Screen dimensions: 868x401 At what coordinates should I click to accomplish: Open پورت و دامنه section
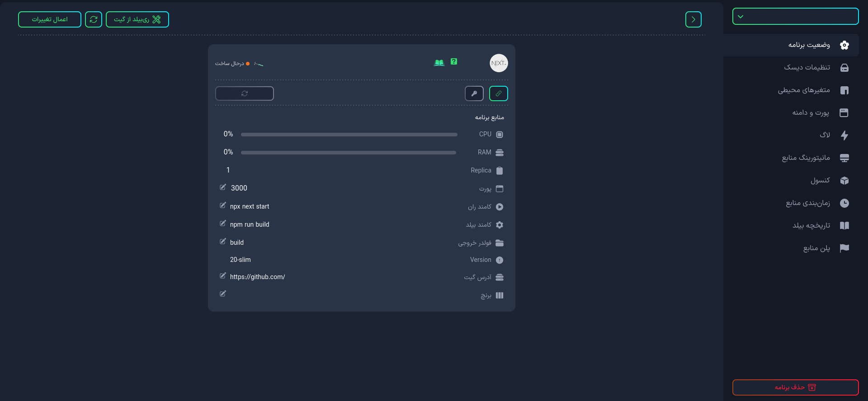tap(791, 113)
